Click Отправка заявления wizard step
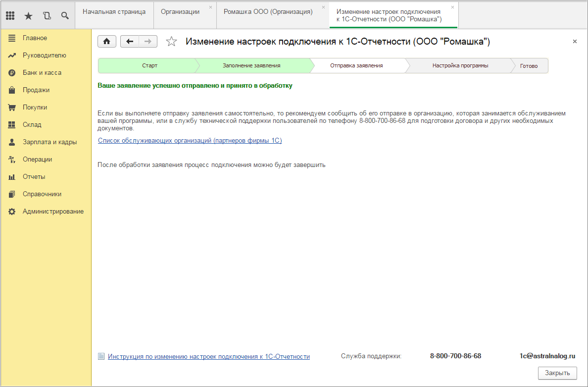 click(x=358, y=66)
